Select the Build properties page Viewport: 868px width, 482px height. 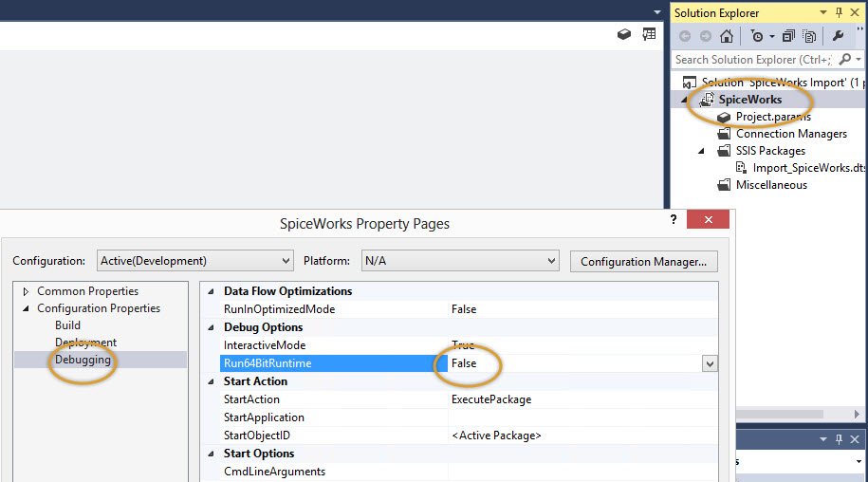point(67,325)
